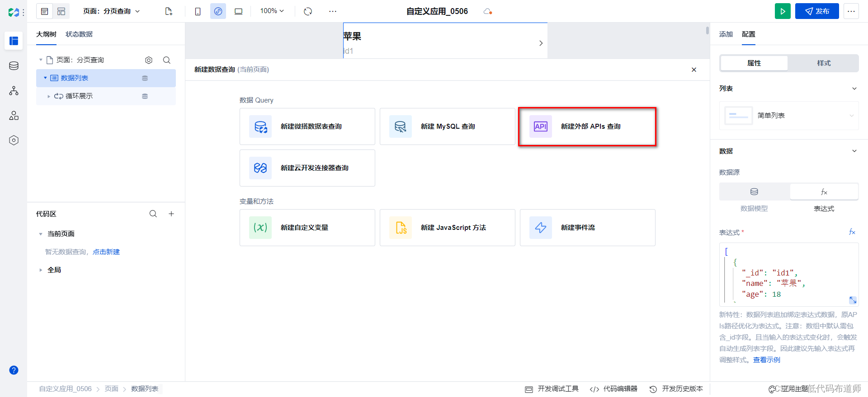Choose 新建自定义变量
Image resolution: width=868 pixels, height=397 pixels.
(x=307, y=228)
